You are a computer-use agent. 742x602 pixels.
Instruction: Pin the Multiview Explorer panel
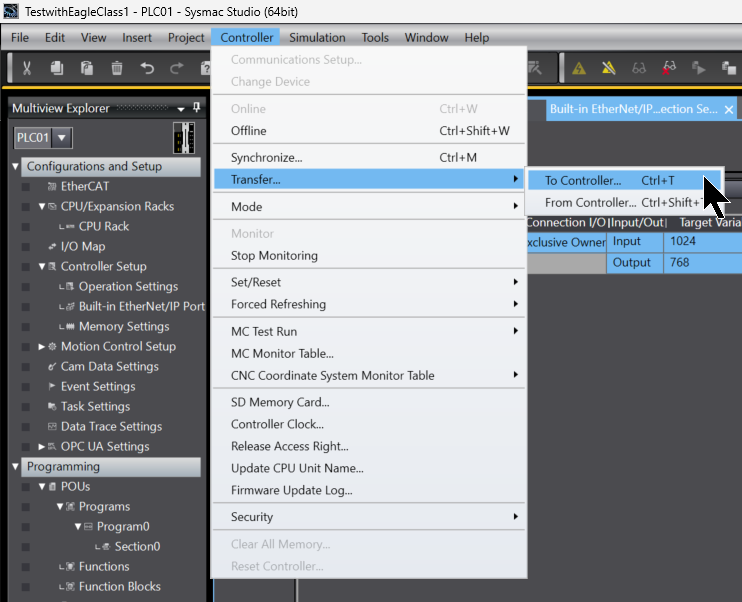196,108
